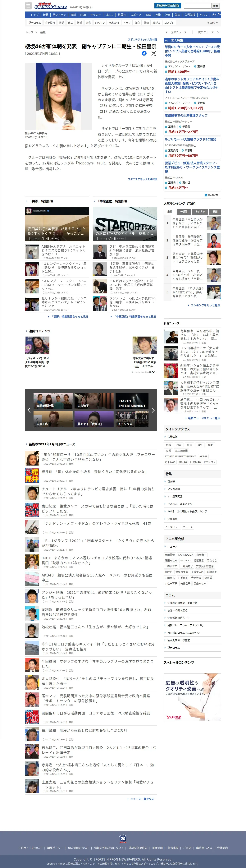Open the サッカー section in the main navigation

96,15
